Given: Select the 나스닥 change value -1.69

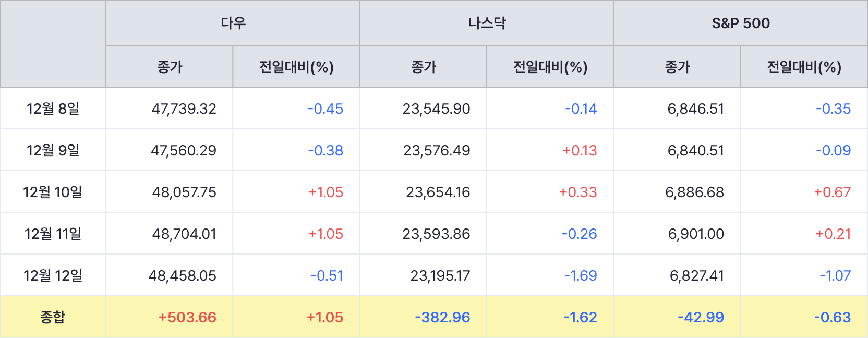Looking at the screenshot, I should coord(581,275).
